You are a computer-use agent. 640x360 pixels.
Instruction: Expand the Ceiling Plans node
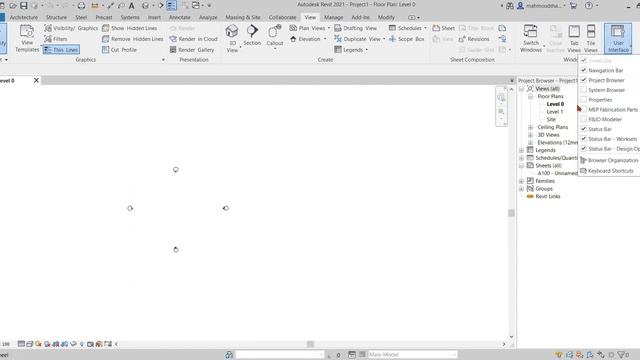click(530, 127)
